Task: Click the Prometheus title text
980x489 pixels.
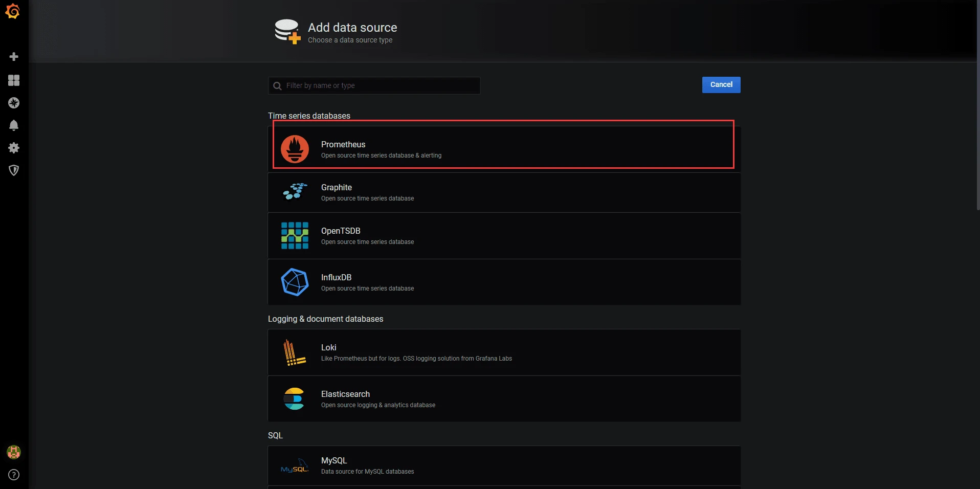Action: click(343, 144)
